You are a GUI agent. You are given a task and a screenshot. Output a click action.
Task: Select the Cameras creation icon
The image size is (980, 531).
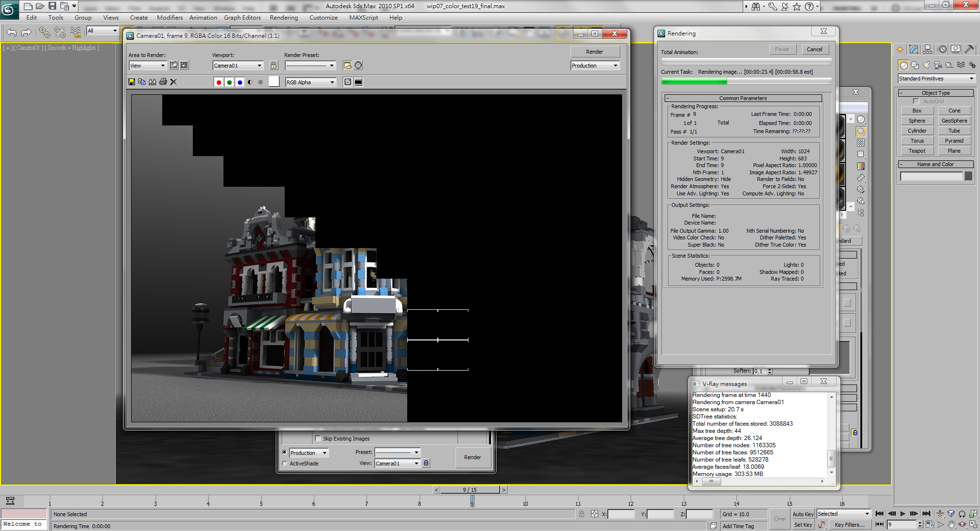(x=937, y=65)
